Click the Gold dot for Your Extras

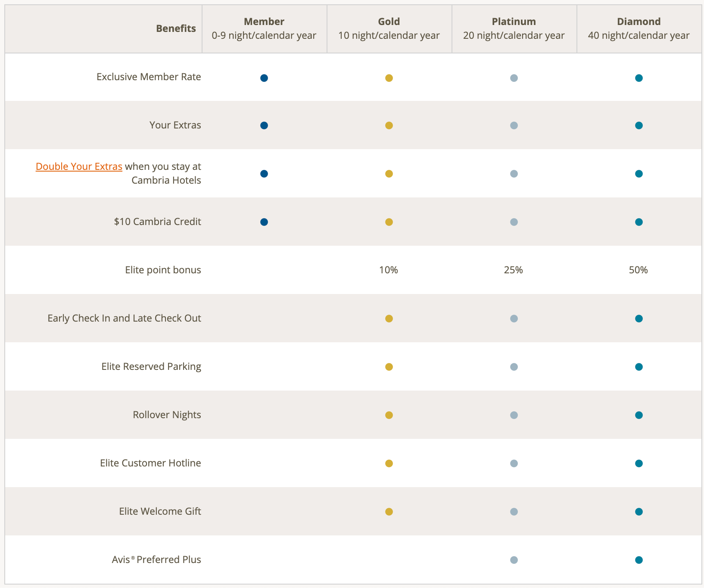[389, 125]
